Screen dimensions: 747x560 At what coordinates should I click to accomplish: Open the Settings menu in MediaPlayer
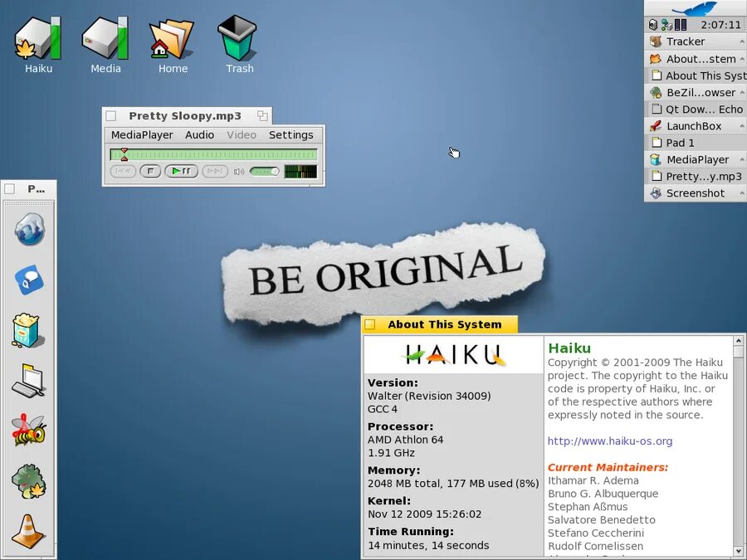click(x=291, y=135)
